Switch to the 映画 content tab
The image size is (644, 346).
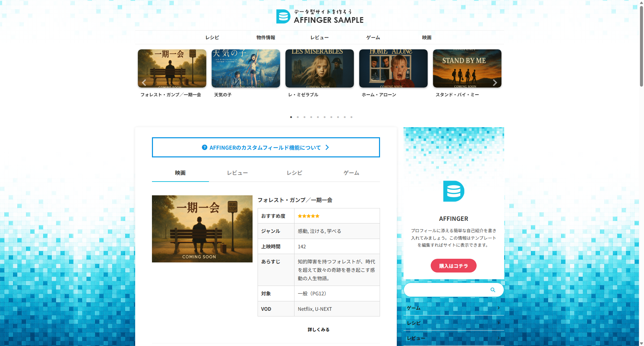pyautogui.click(x=180, y=173)
